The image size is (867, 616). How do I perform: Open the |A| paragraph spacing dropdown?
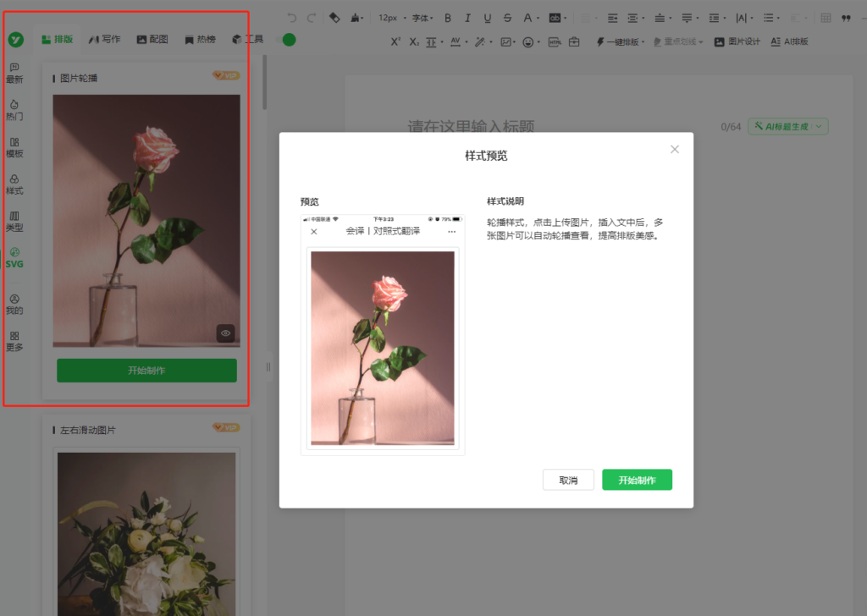(744, 19)
